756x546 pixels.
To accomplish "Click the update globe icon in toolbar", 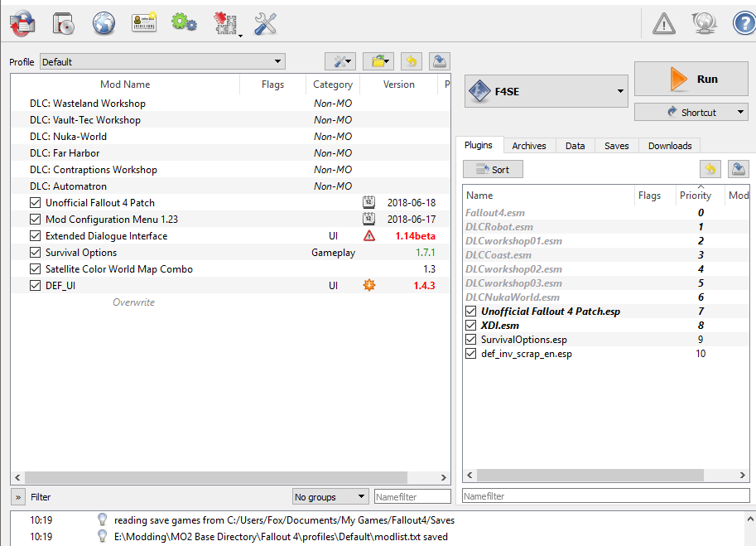I will pos(704,23).
